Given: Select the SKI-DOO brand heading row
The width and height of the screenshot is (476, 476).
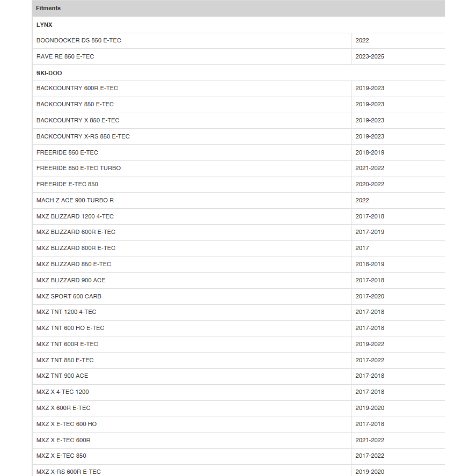Looking at the screenshot, I should point(238,73).
